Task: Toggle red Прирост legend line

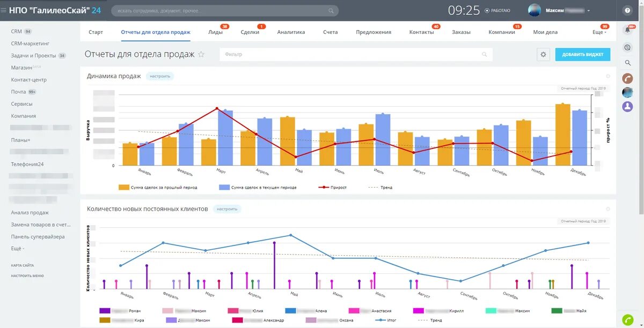Action: 332,188
